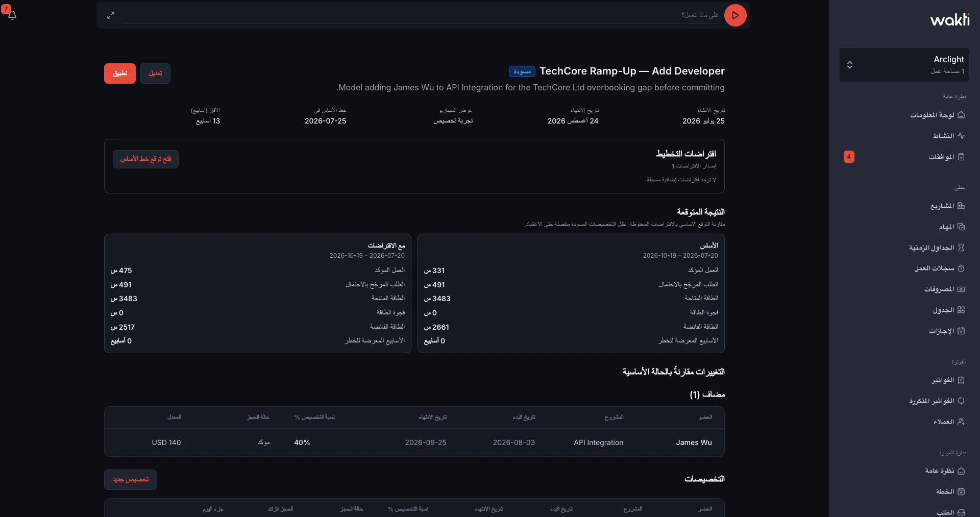Open الخطة plan icon
Screen dimensions: 980x517
961,491
